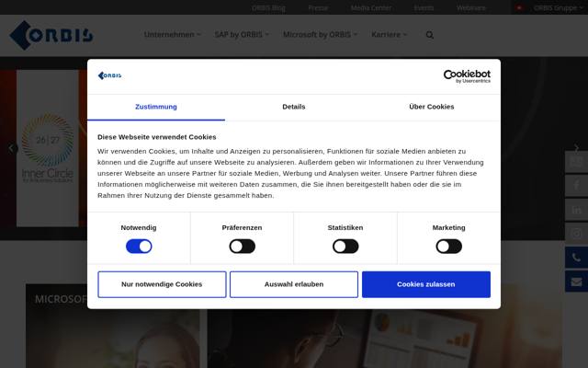This screenshot has height=368, width=588.
Task: Open the Instagram sidebar icon
Action: [x=576, y=234]
